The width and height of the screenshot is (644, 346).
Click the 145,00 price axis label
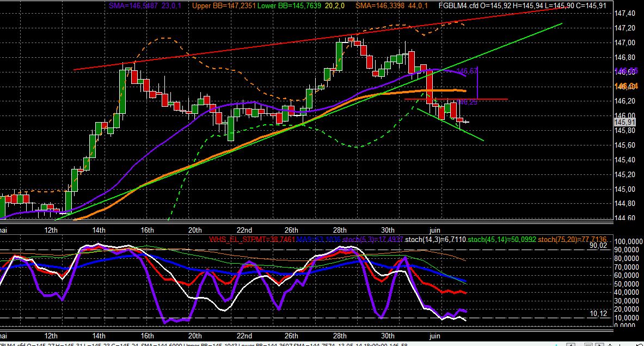(625, 190)
